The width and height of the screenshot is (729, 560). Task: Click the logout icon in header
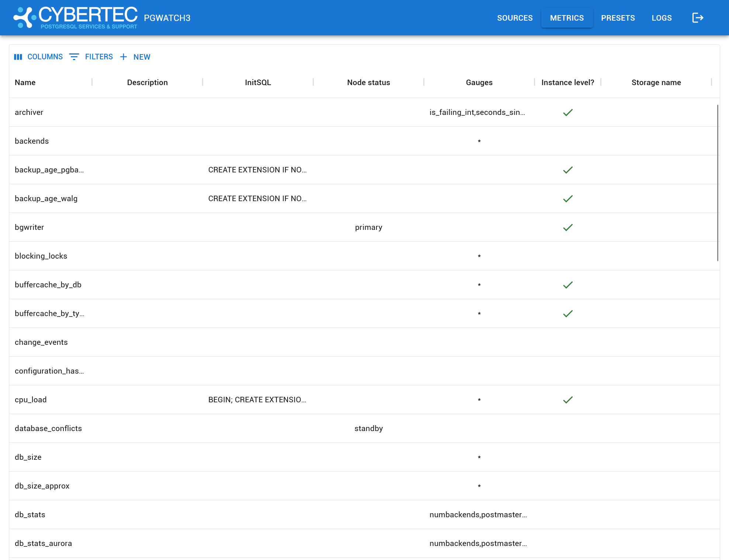(698, 18)
